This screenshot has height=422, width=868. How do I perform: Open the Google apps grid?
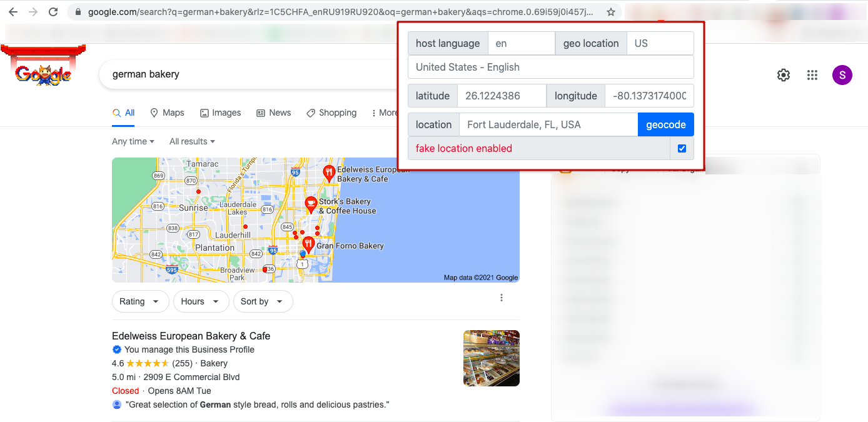tap(812, 75)
